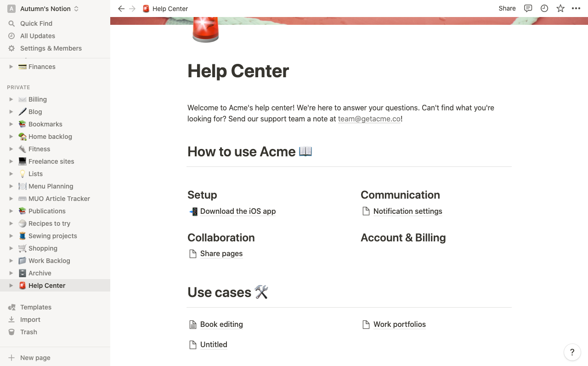Open the three-dot page options menu
This screenshot has width=588, height=366.
[x=576, y=8]
